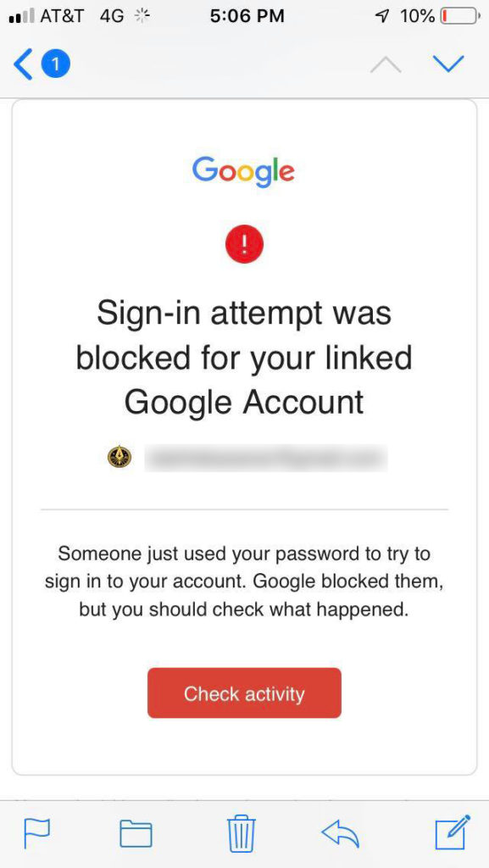
Task: Flag this email with the flag icon
Action: [x=37, y=833]
